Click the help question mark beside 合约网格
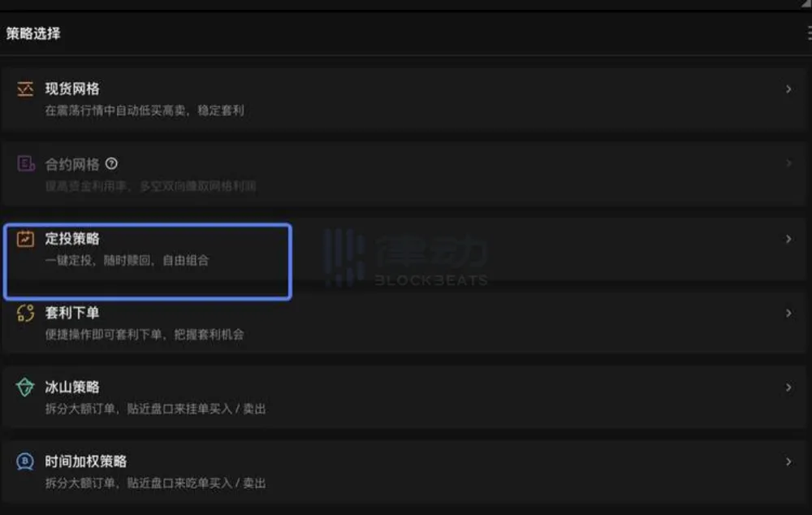The image size is (812, 515). 111,164
